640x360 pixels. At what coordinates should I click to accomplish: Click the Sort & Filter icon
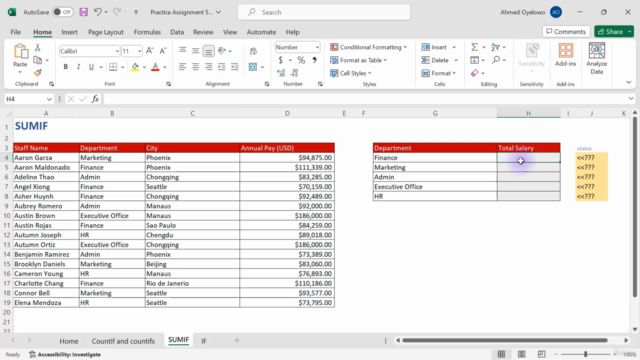tap(496, 47)
